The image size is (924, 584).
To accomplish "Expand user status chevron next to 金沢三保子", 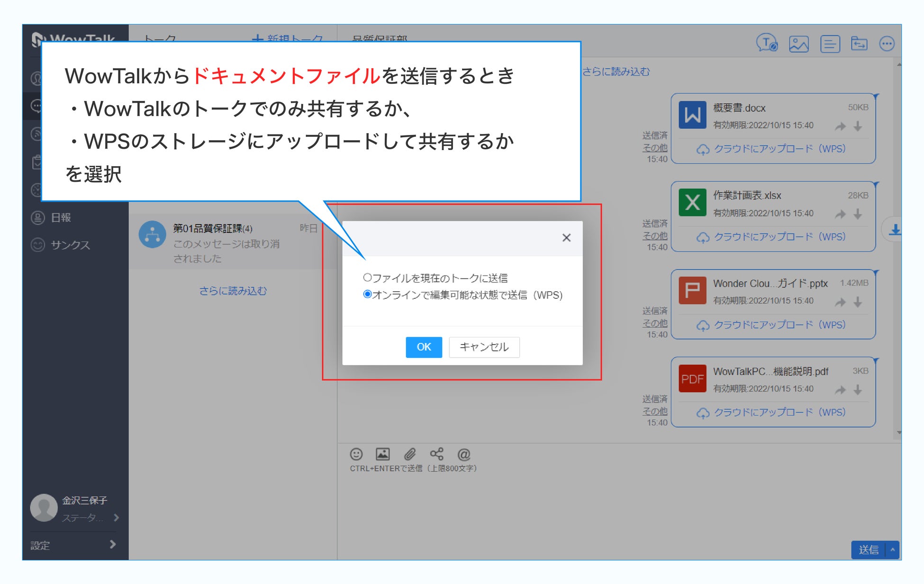I will pos(116,518).
